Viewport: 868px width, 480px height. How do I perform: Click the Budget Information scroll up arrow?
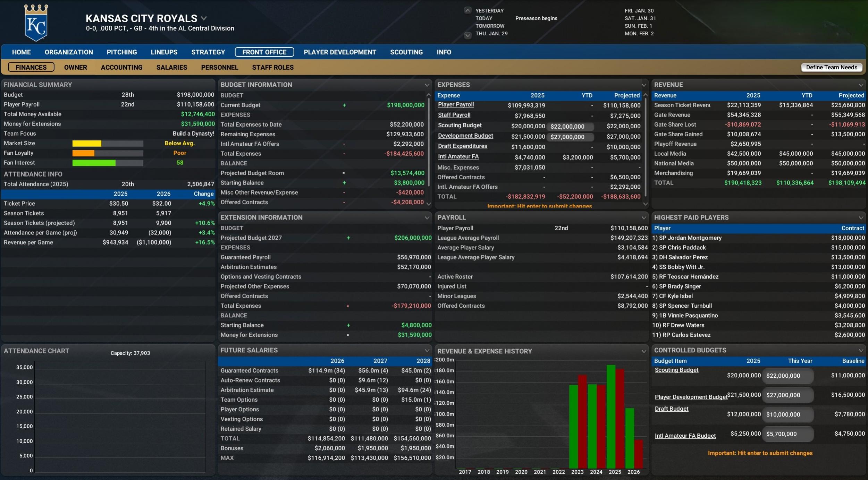point(429,95)
